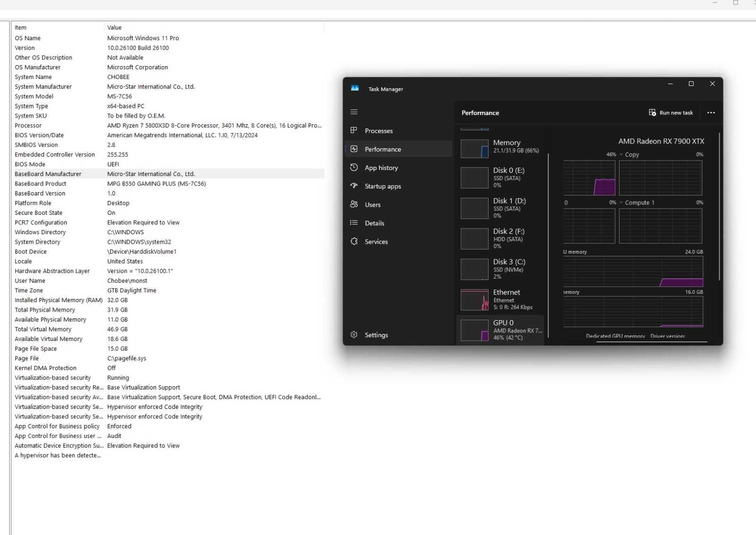
Task: Select the BaseBoard Product row
Action: pos(168,183)
